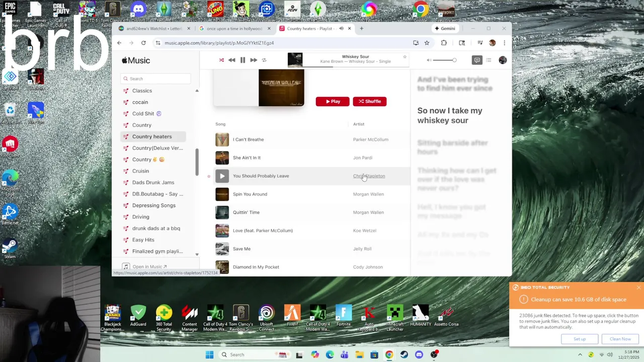
Task: Click the Minecraft Launcher desktop icon
Action: (x=395, y=318)
